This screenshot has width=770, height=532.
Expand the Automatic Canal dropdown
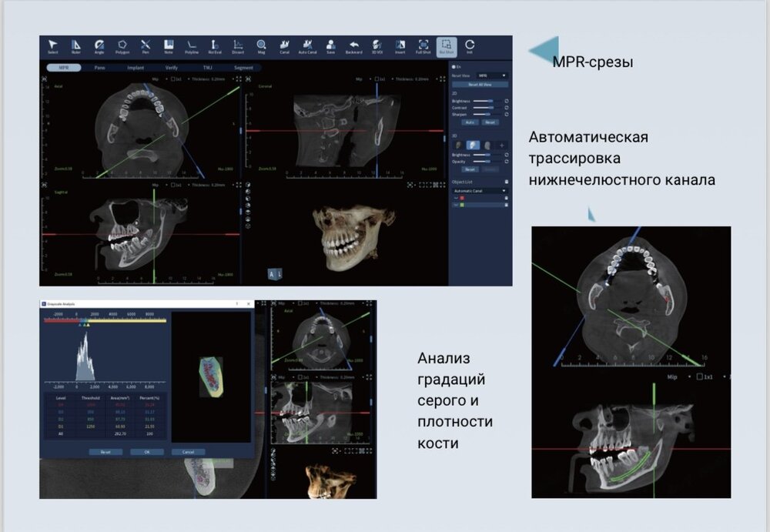click(480, 191)
